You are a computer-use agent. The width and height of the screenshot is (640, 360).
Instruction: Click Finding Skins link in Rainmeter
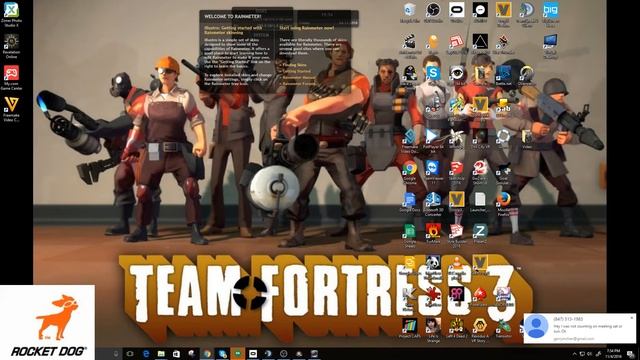294,65
